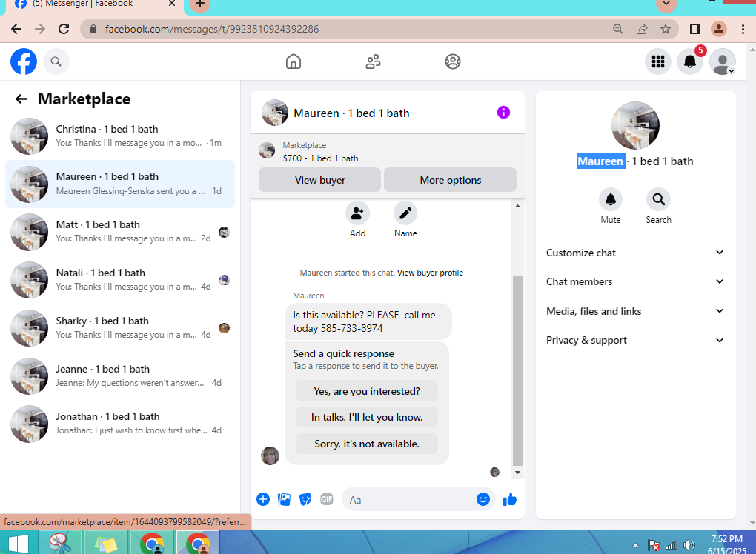The image size is (756, 554).
Task: Open Chrome three-dot menu
Action: click(743, 29)
